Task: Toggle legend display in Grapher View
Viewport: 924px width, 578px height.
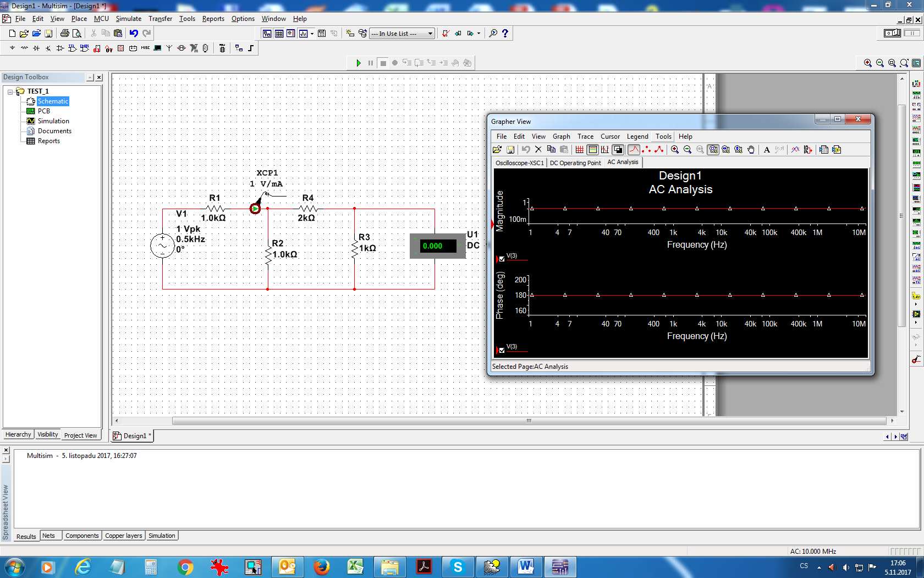Action: [x=593, y=150]
